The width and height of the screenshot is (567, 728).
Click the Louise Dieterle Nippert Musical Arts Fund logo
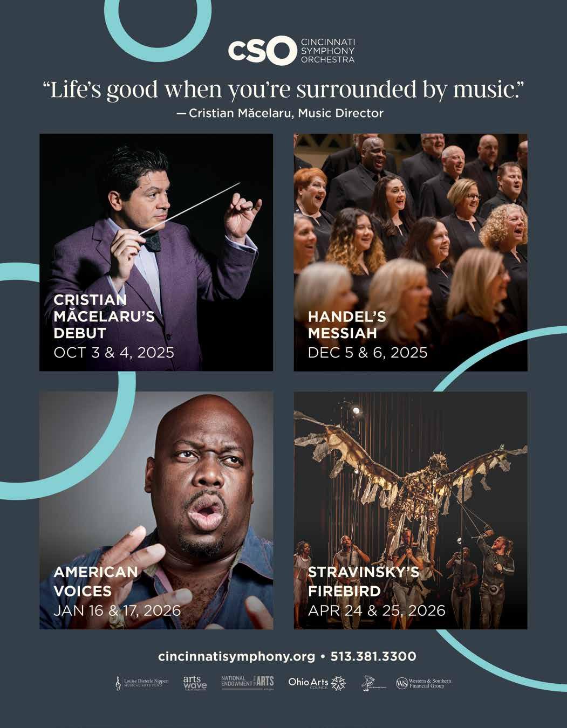click(142, 683)
